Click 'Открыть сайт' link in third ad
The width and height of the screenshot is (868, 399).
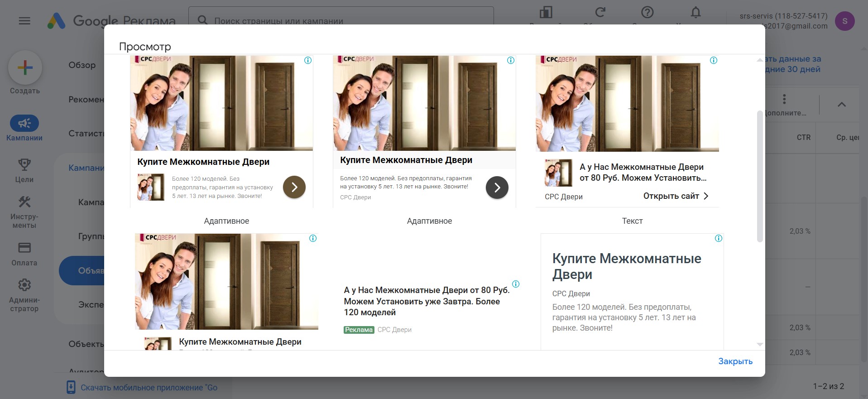(676, 196)
